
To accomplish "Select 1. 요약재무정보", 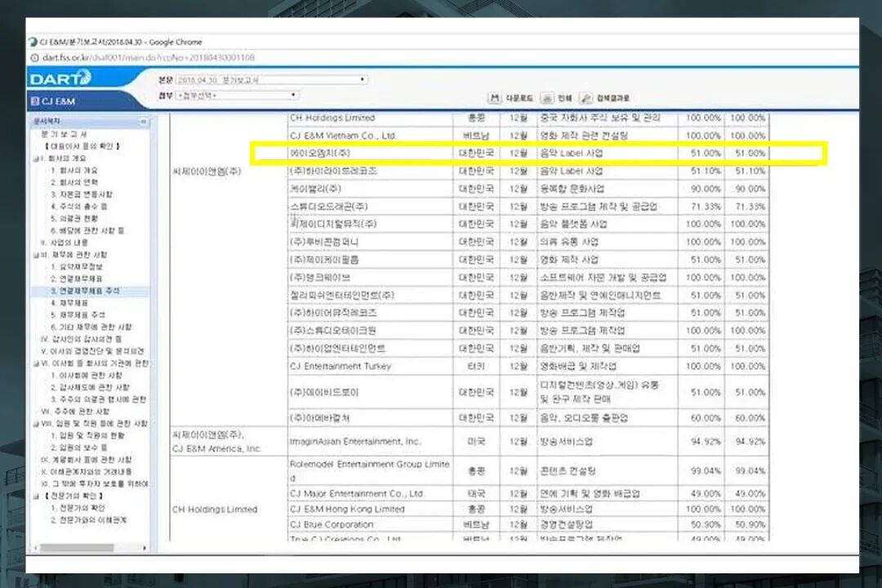I will [x=77, y=267].
